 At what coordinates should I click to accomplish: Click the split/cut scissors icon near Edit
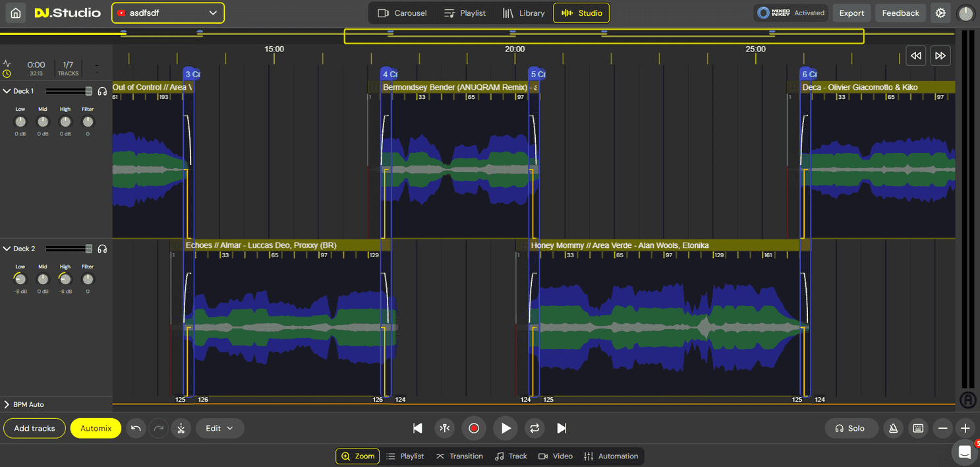coord(181,428)
